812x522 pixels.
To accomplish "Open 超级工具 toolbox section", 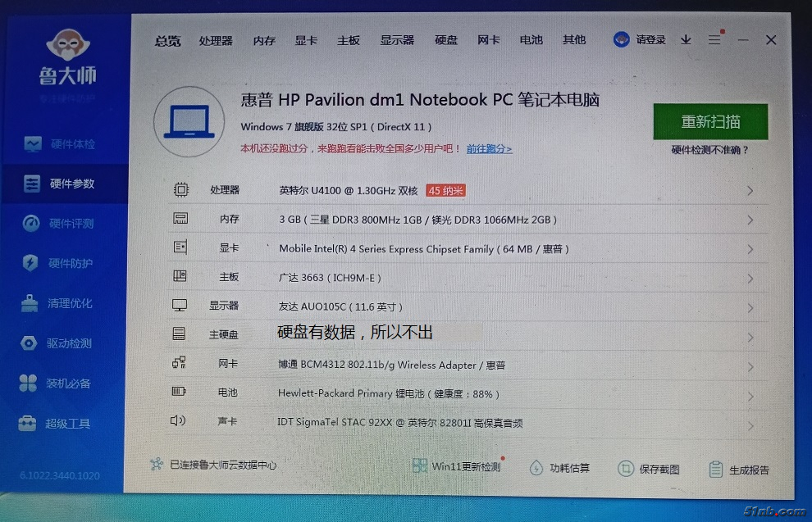I will (x=68, y=424).
